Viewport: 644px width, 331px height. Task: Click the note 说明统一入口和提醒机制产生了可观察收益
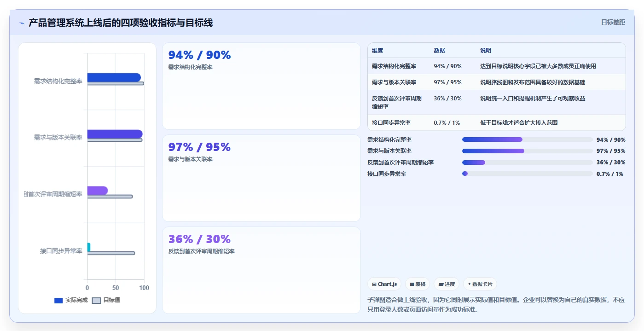(533, 99)
